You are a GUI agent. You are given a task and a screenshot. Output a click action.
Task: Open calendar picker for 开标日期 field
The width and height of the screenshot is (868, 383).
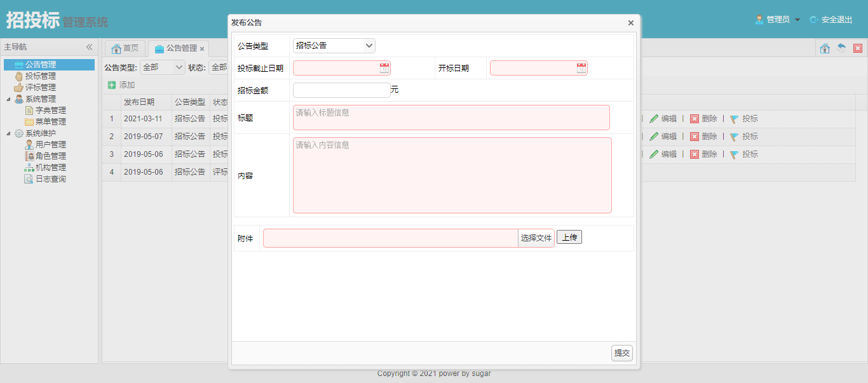pyautogui.click(x=581, y=68)
